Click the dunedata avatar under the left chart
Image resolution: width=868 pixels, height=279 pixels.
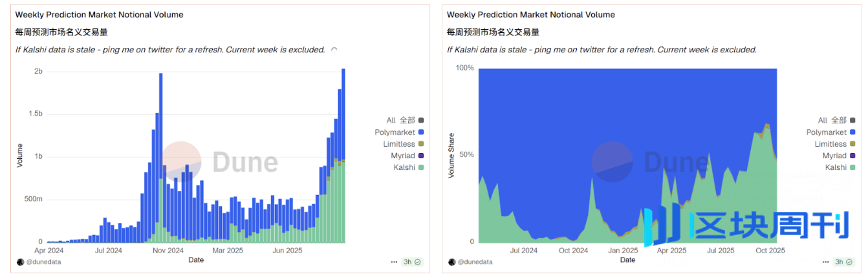click(20, 262)
